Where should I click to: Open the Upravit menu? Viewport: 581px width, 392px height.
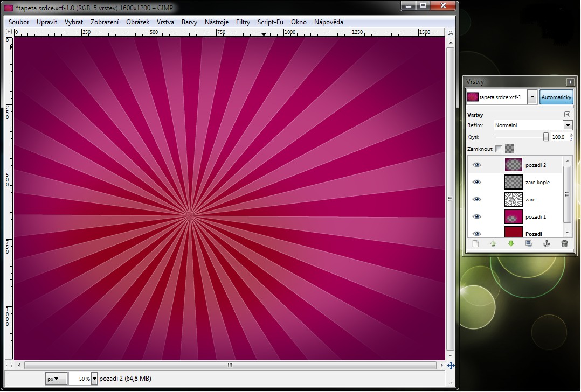click(47, 22)
